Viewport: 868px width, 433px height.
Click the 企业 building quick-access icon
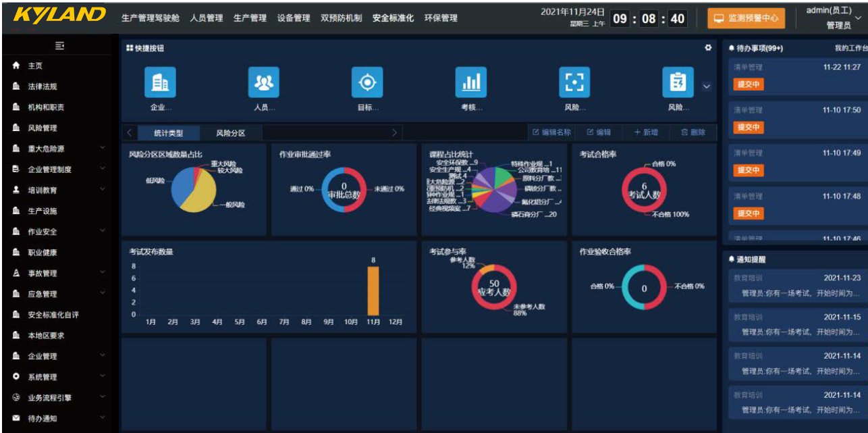click(160, 82)
